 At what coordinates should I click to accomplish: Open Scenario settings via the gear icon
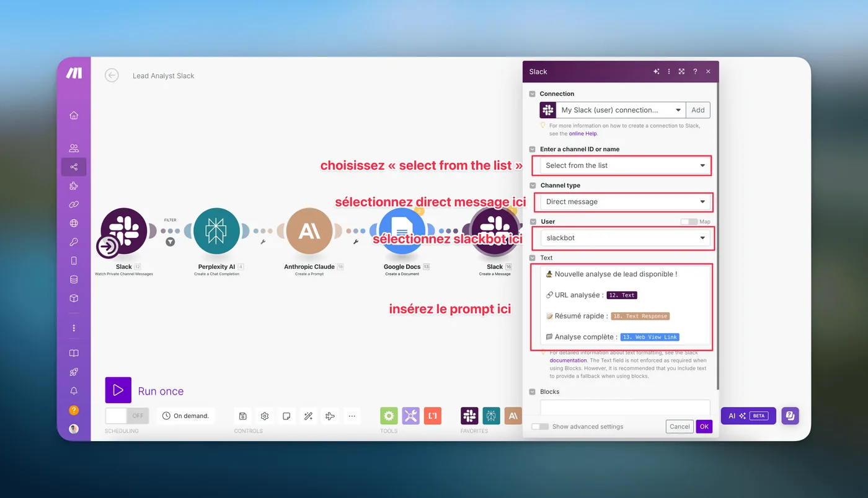[265, 416]
